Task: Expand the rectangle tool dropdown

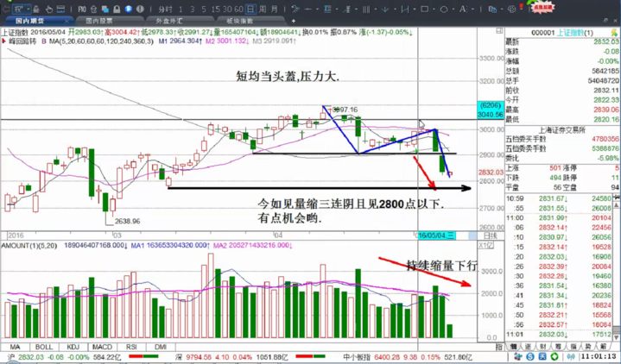Action: click(434, 9)
